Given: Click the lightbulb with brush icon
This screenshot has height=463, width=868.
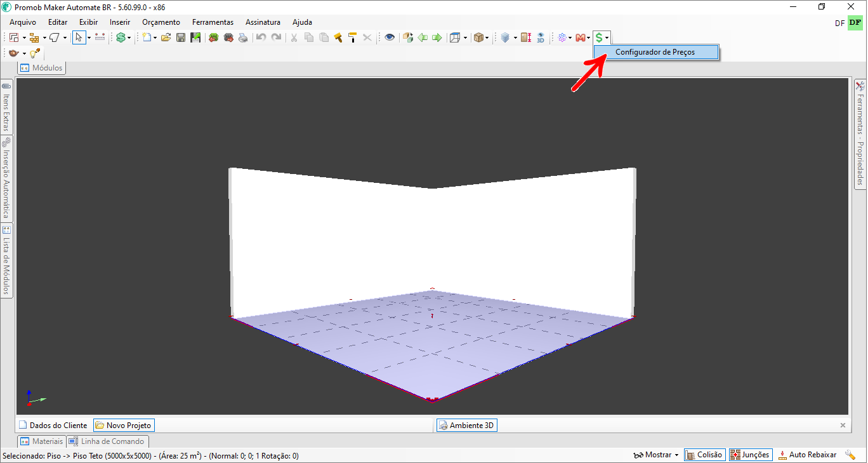Looking at the screenshot, I should [x=34, y=53].
